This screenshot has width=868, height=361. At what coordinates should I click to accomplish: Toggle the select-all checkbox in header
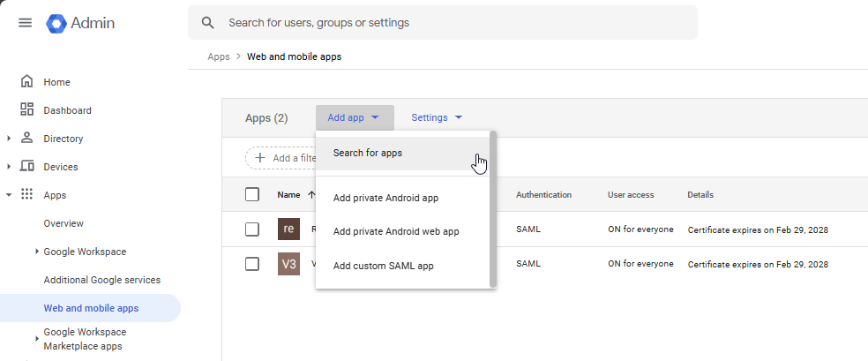[252, 194]
